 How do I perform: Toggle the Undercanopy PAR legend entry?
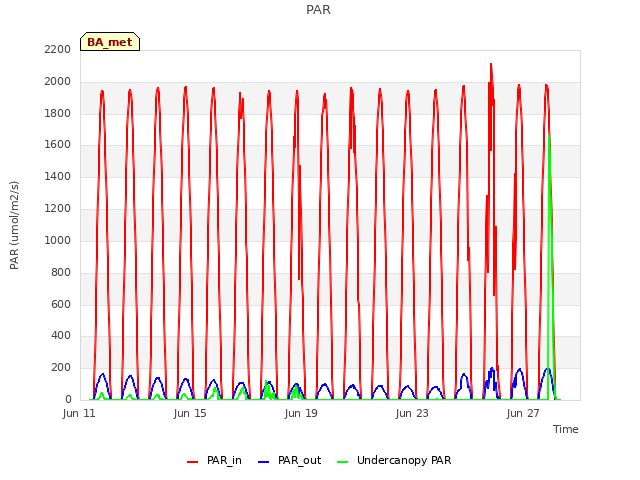coord(394,460)
